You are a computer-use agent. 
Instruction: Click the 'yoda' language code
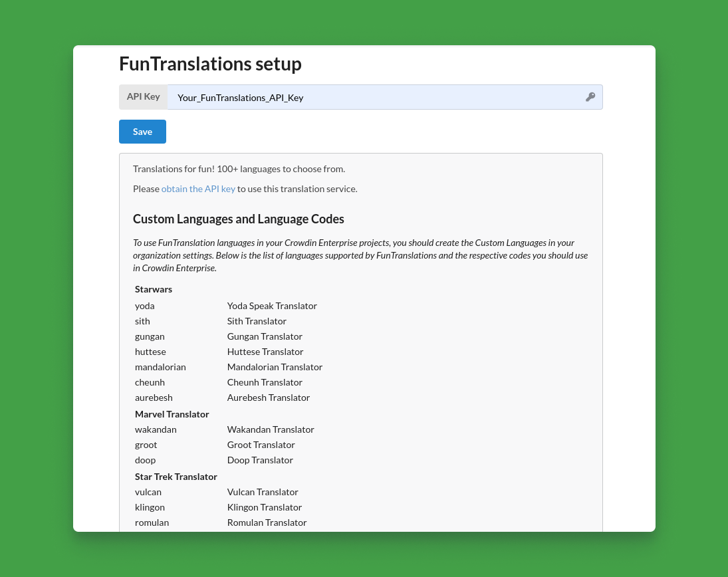click(145, 306)
